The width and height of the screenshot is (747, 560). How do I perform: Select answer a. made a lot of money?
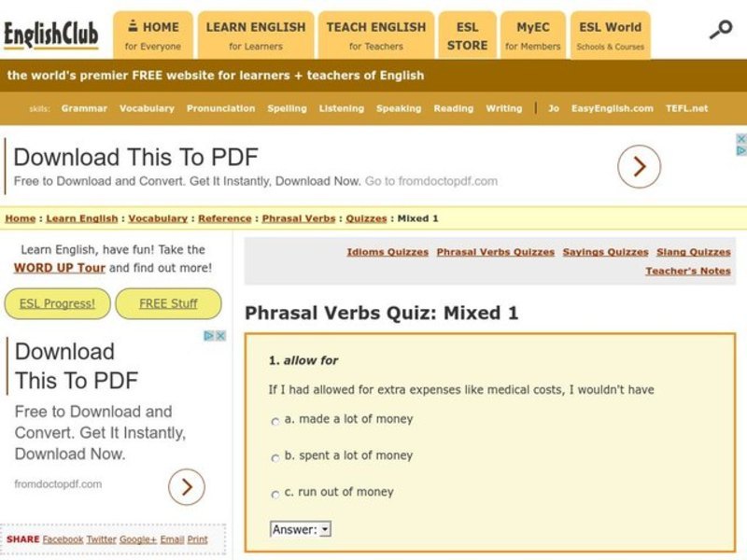click(x=274, y=420)
